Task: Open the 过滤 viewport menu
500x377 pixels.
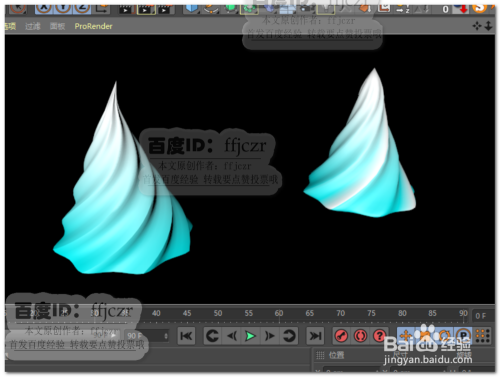Action: 33,26
